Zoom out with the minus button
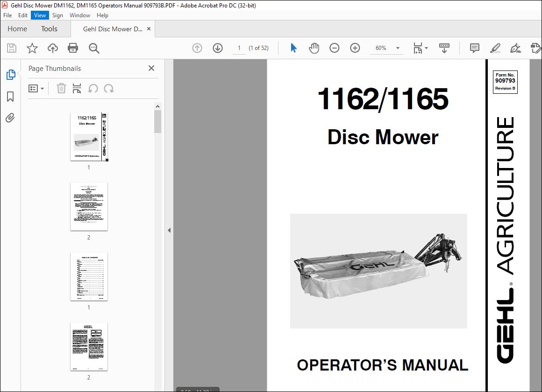The width and height of the screenshot is (542, 392). [x=334, y=48]
